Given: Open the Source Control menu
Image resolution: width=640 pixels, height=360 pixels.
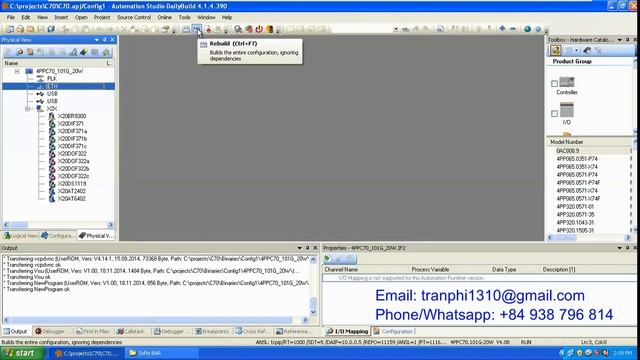Looking at the screenshot, I should point(134,18).
